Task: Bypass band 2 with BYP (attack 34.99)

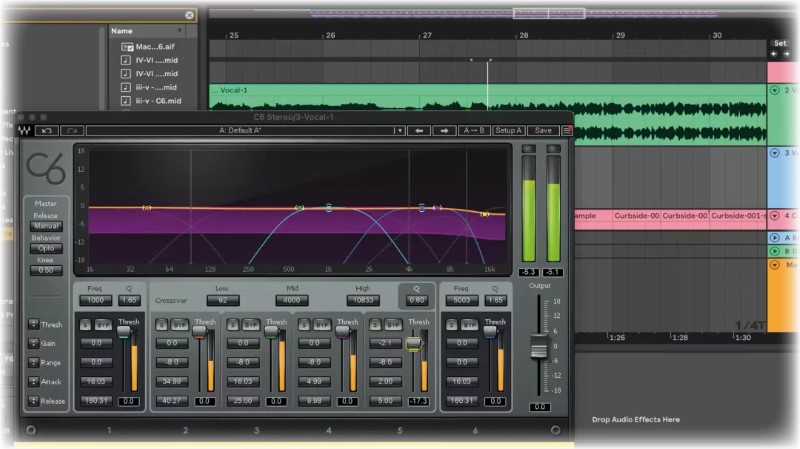Action: tap(179, 325)
